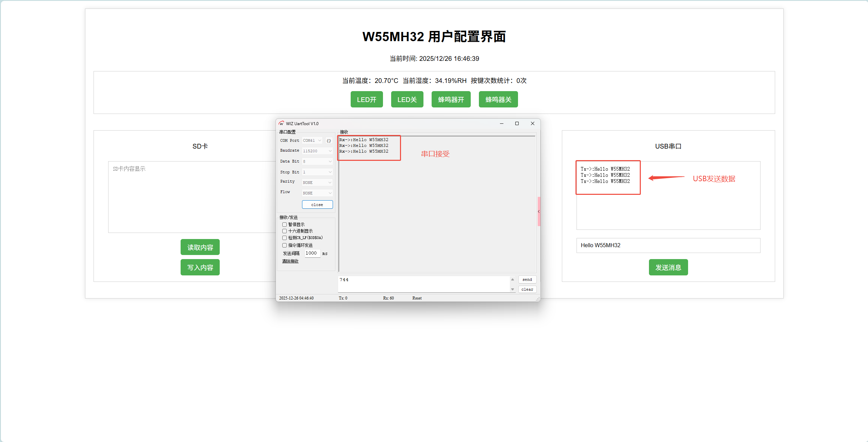Click the 清除接收 link

pyautogui.click(x=290, y=261)
